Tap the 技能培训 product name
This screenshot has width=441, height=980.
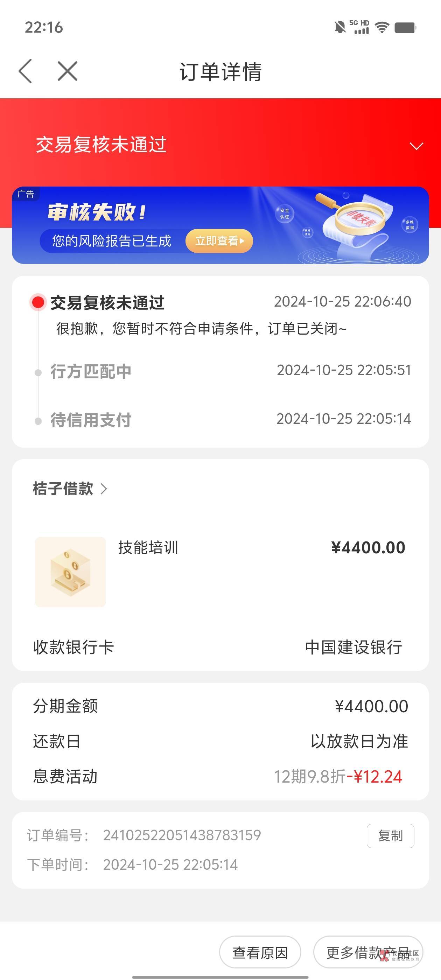point(148,548)
